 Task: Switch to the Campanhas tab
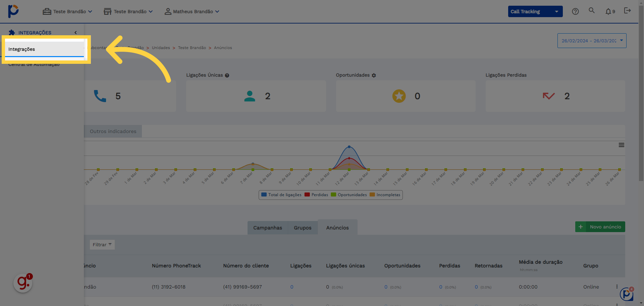267,228
